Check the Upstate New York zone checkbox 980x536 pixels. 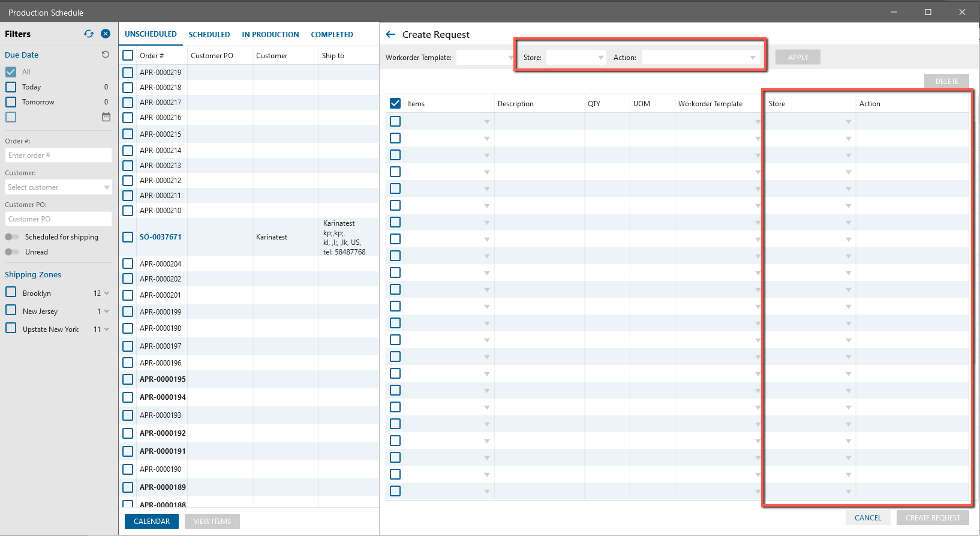point(11,328)
